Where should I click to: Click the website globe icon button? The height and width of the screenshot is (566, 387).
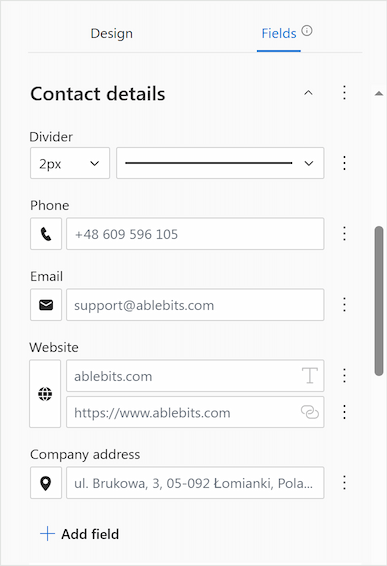(x=45, y=393)
